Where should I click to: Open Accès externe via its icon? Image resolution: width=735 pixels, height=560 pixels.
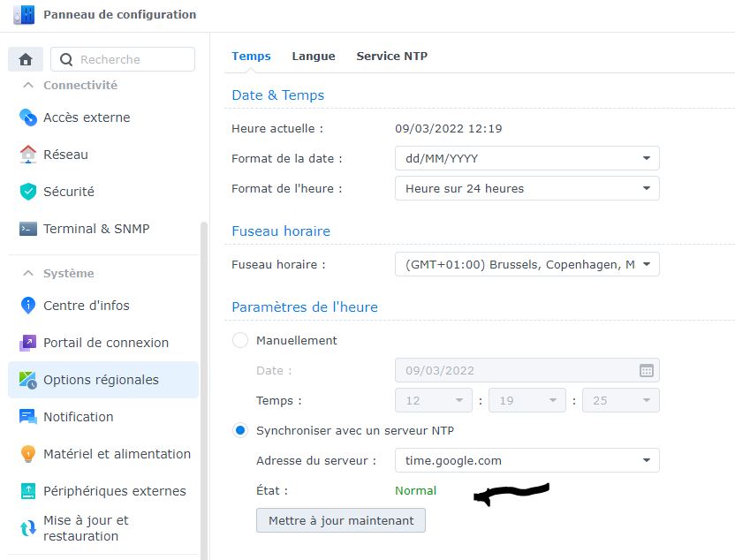click(x=28, y=117)
